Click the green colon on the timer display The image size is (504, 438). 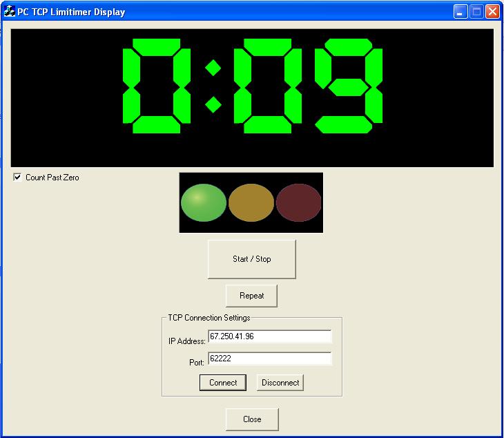213,86
